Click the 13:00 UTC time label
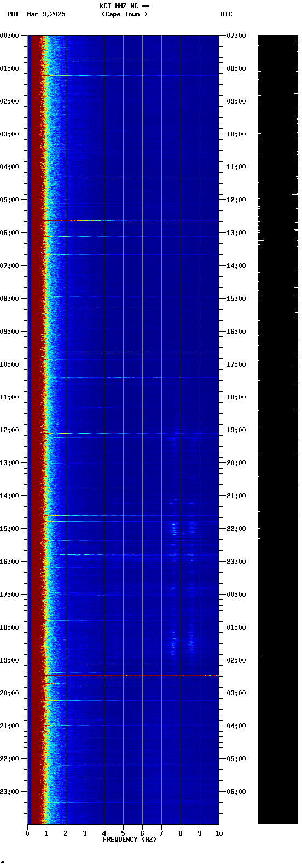The width and height of the screenshot is (302, 868). click(236, 233)
